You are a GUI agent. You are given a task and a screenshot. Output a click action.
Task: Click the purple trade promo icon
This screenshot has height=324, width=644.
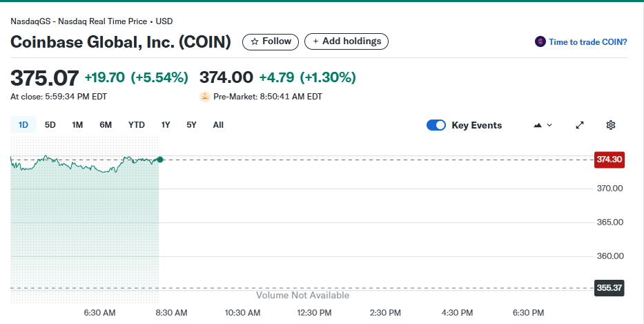point(540,41)
